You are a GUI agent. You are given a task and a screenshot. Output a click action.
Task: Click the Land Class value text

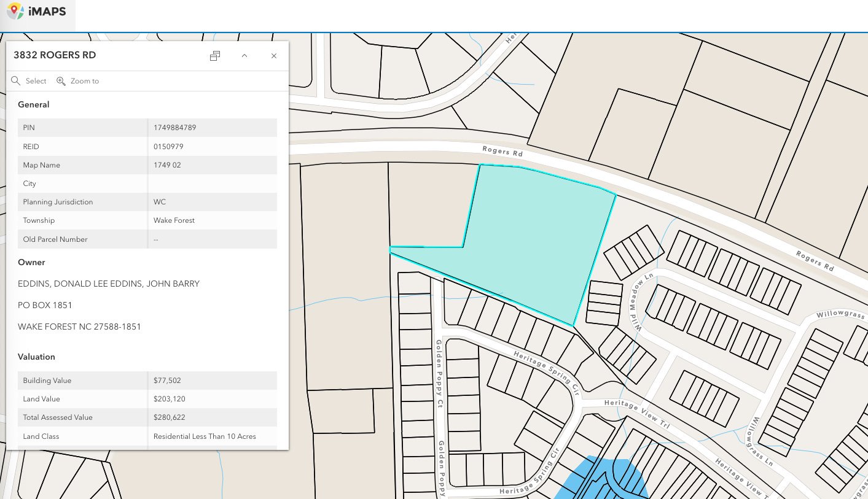pos(205,436)
